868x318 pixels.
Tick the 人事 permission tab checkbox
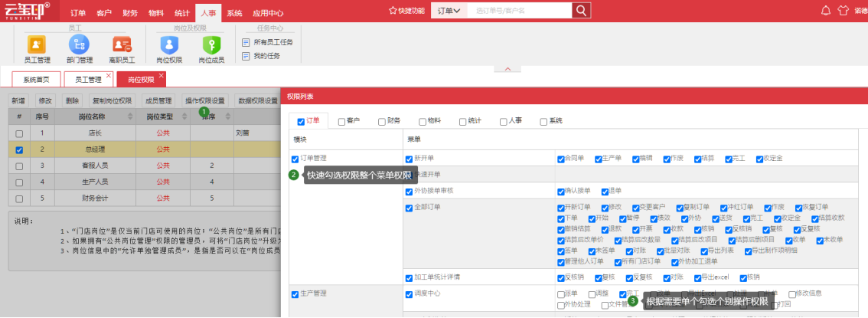click(x=503, y=121)
